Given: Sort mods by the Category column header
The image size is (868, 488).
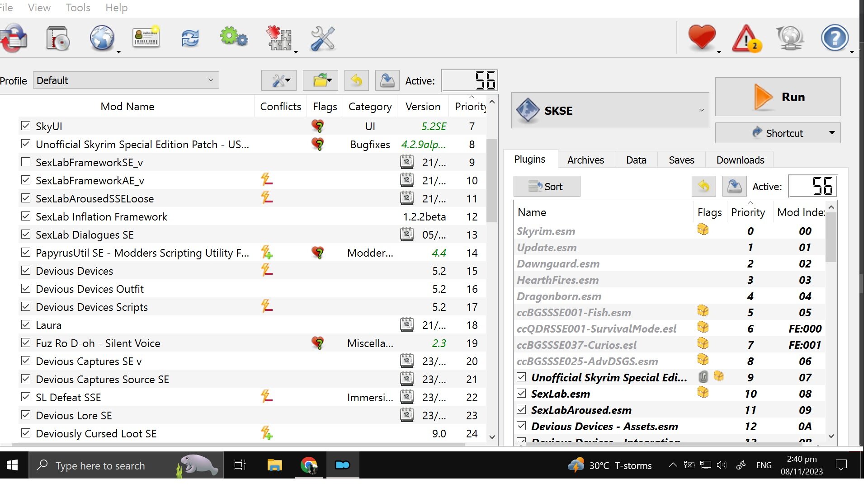Looking at the screenshot, I should 370,106.
